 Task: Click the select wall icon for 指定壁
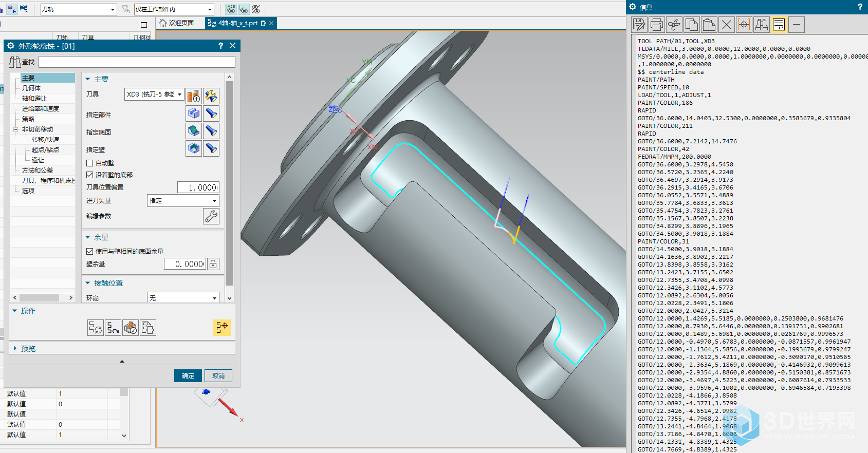[194, 148]
